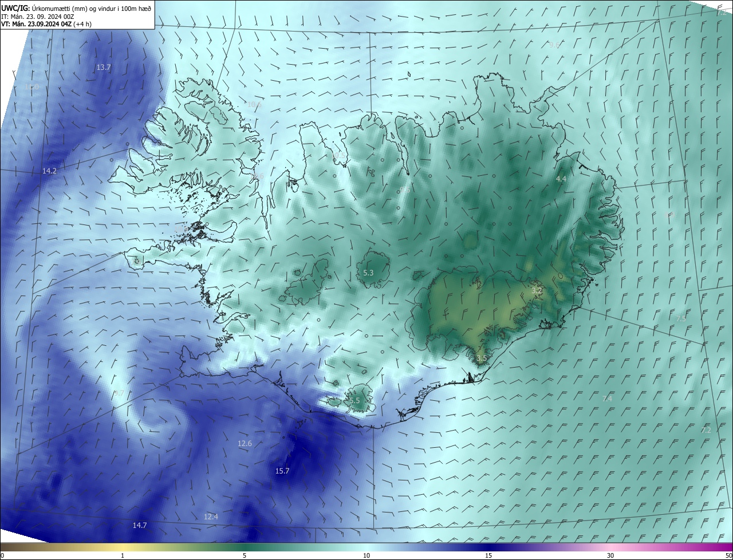The height and width of the screenshot is (560, 733).
Task: Click the 13.7 value label
Action: click(104, 67)
